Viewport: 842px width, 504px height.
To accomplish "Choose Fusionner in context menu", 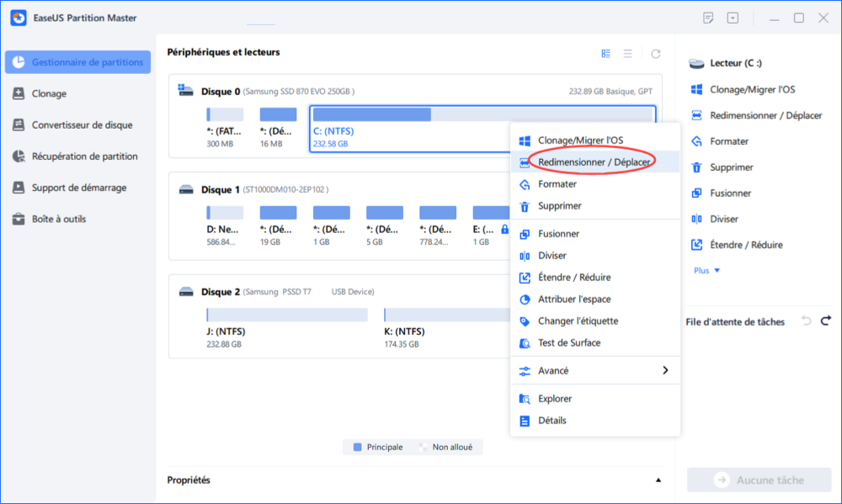I will pos(595,234).
